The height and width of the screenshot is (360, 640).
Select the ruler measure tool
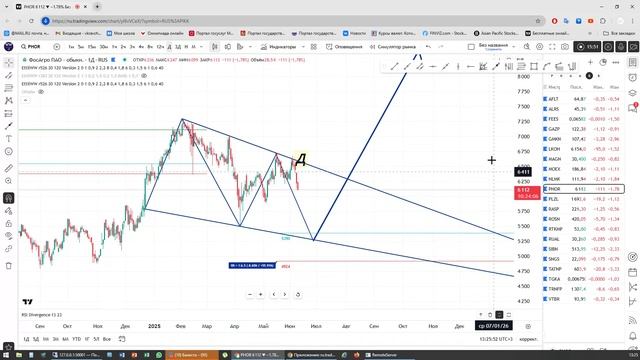coord(9,168)
